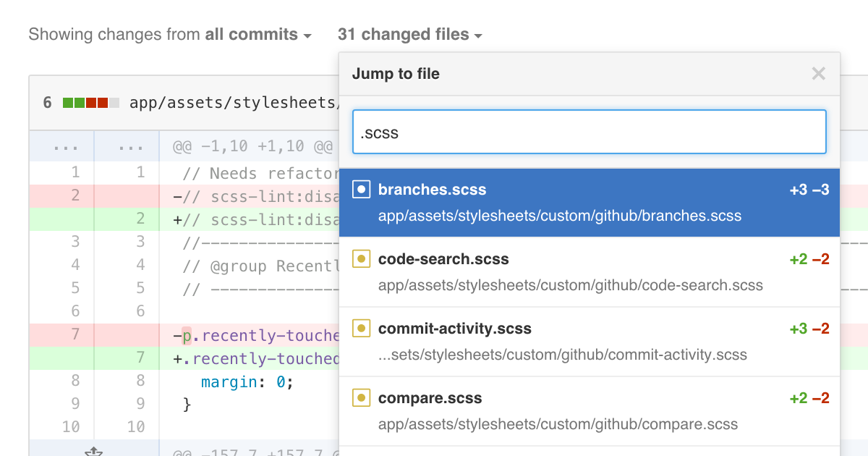Viewport: 868px width, 456px height.
Task: Click the status circle beside compare.scss
Action: pos(361,397)
